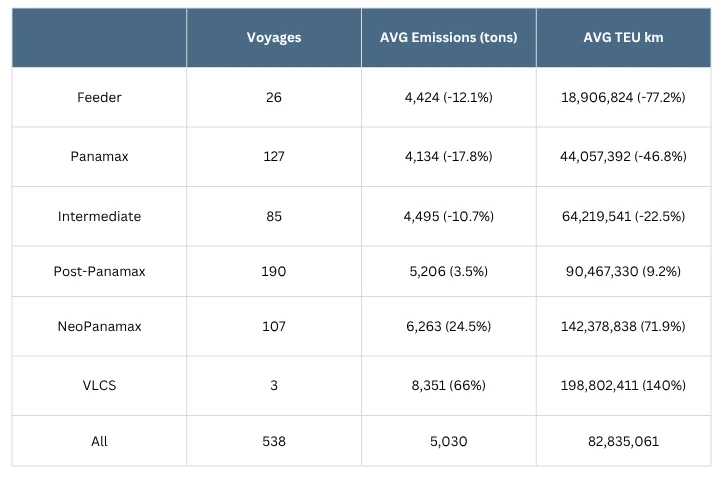726x486 pixels.
Task: Select the AVG Emissions (tons) header
Action: click(x=448, y=38)
